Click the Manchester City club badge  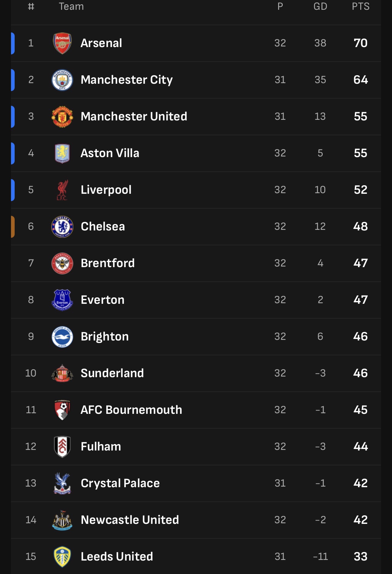point(62,80)
